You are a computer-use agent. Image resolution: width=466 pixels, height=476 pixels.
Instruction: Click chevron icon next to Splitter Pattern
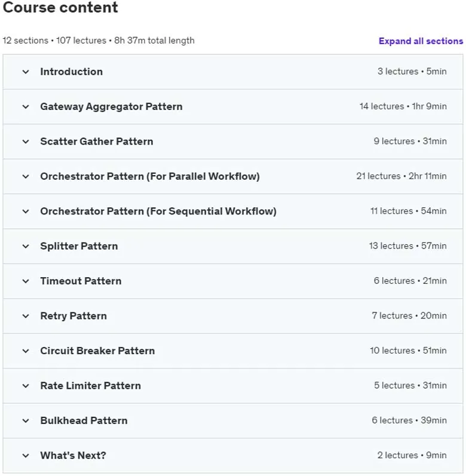(26, 247)
